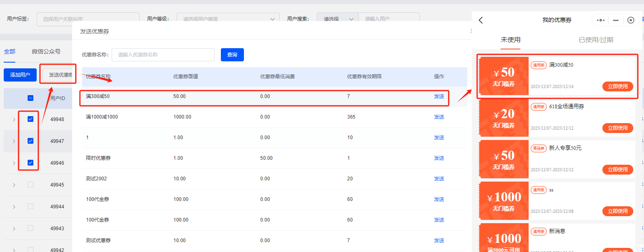
Task: Open the 用户搜索 请选择 dropdown
Action: [338, 19]
